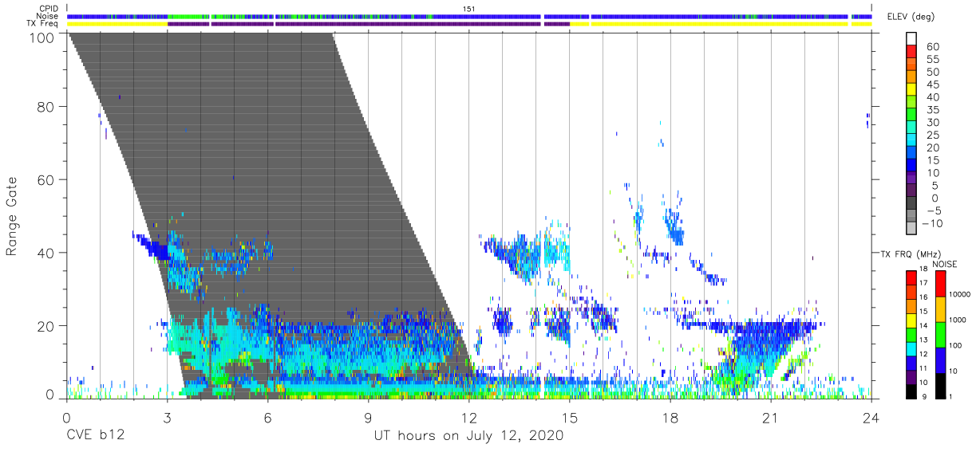Click the x-axis tick label '24'

871,417
